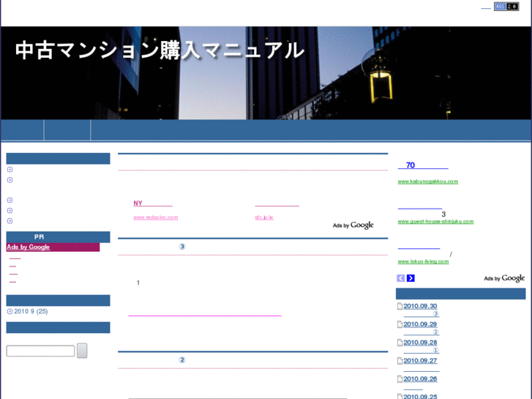Open the RSS 2.0 feed badge
The width and height of the screenshot is (532, 399).
click(x=506, y=7)
